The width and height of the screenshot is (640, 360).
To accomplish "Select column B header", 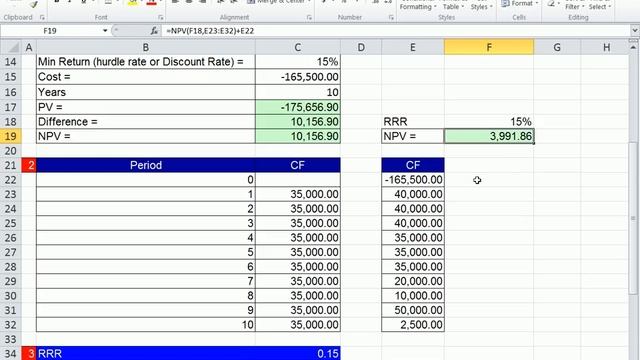I will 146,48.
